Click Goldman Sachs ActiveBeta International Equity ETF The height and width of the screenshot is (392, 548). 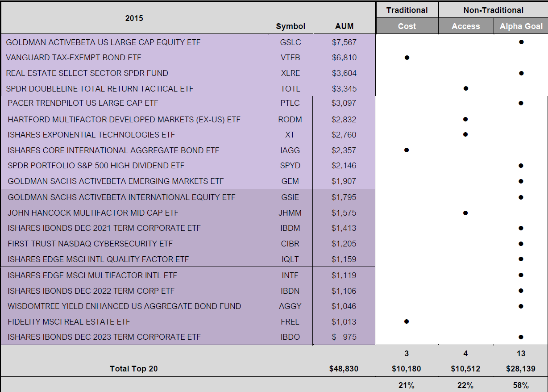[x=121, y=197]
